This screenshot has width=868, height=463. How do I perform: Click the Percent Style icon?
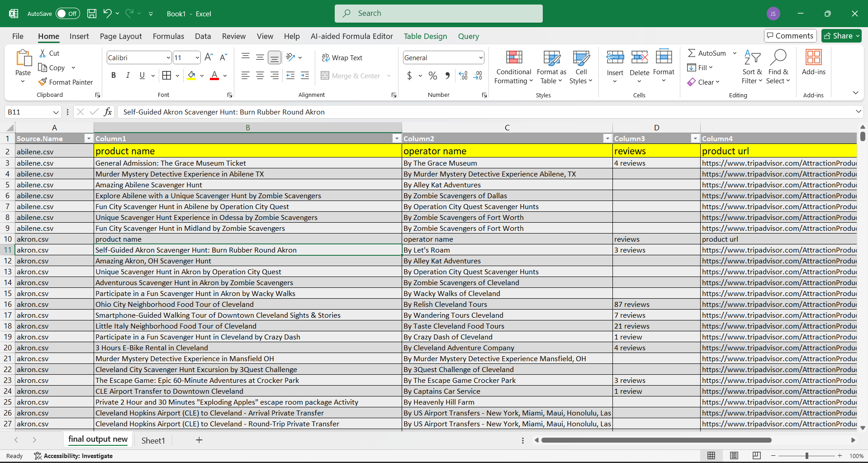[433, 76]
